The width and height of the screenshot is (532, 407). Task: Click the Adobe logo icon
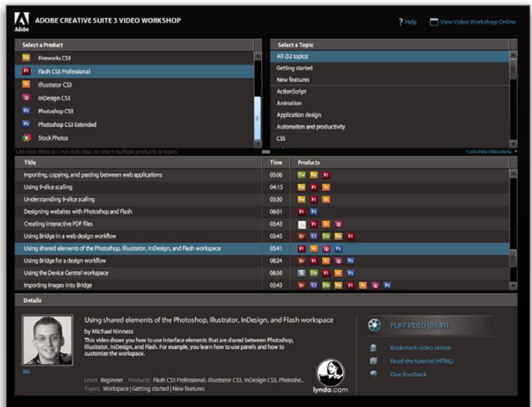point(22,21)
